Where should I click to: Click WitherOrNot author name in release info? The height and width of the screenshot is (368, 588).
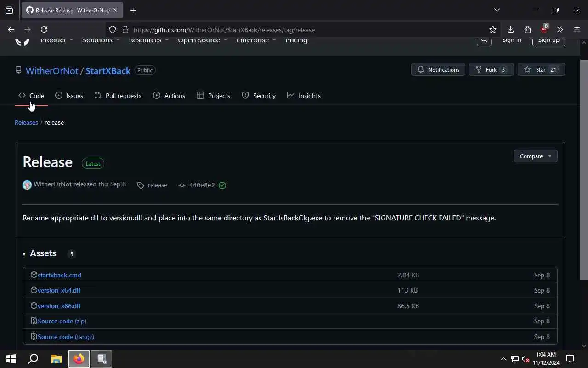click(x=52, y=184)
